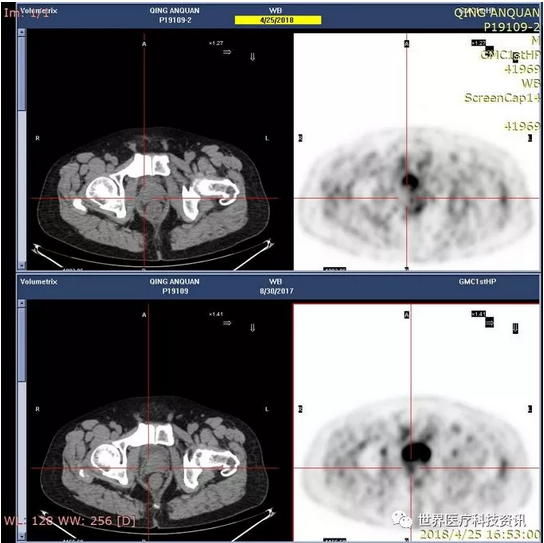Click down arrow icon in 8/30/2017 PET view

(x=516, y=328)
